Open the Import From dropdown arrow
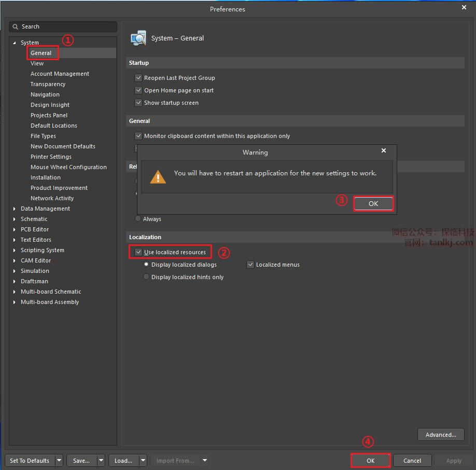 pos(205,460)
